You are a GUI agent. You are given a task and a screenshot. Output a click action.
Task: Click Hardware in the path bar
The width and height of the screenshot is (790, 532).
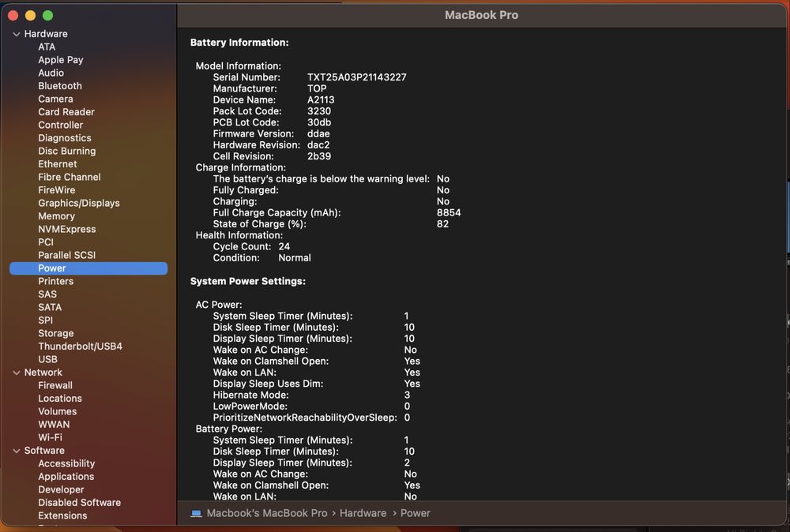tap(363, 513)
